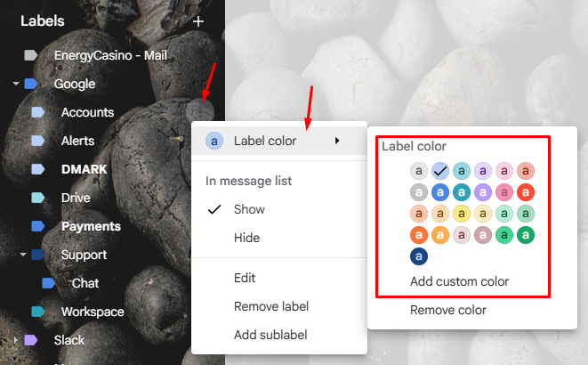Open the Alerts sublabel
588x365 pixels.
click(77, 141)
